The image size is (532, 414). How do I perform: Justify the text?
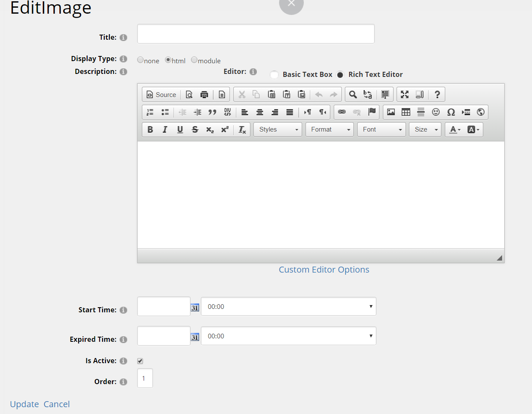(290, 112)
